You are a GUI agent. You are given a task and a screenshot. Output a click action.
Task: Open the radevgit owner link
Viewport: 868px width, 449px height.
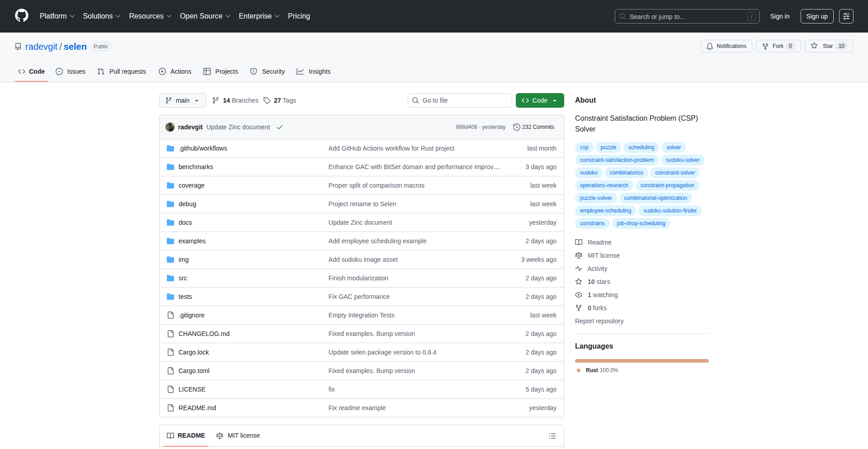[x=42, y=47]
